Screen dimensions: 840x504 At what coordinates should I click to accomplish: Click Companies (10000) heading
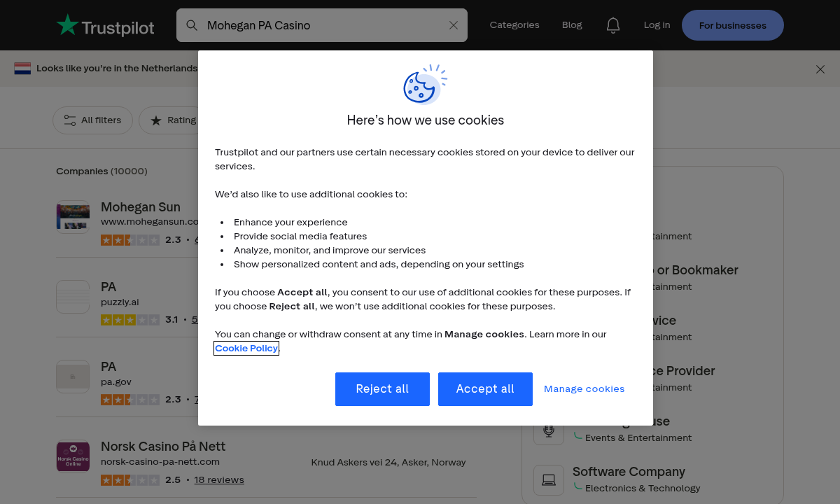[101, 171]
